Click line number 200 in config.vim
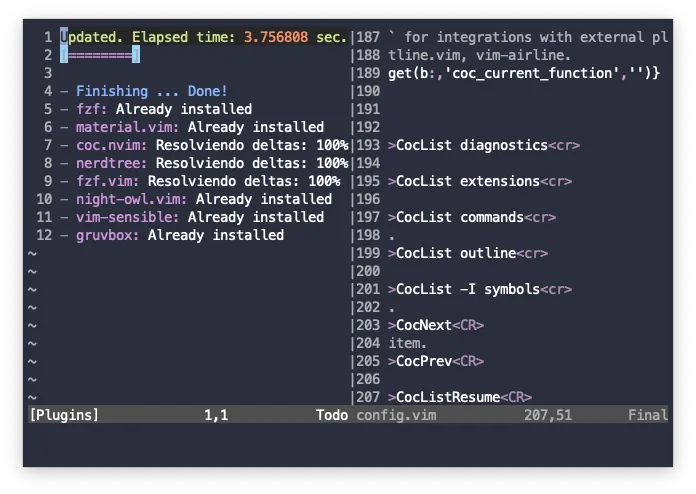The height and width of the screenshot is (494, 696). point(368,271)
